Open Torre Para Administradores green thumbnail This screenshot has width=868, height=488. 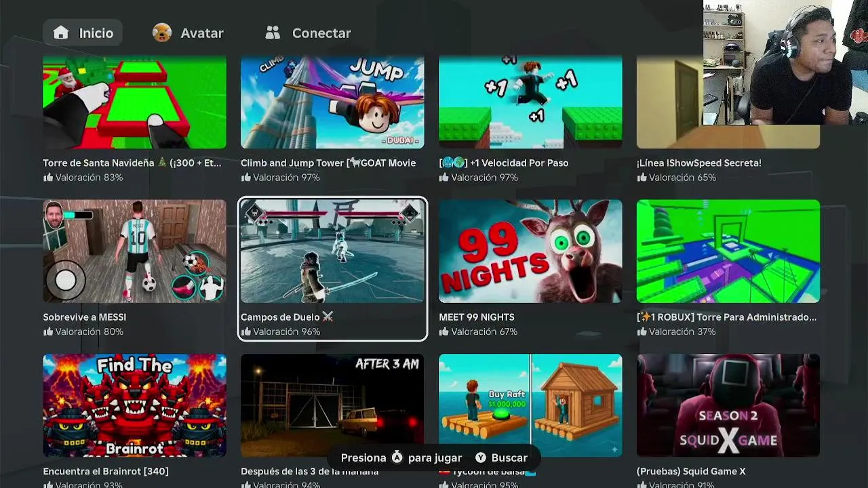[x=728, y=251]
